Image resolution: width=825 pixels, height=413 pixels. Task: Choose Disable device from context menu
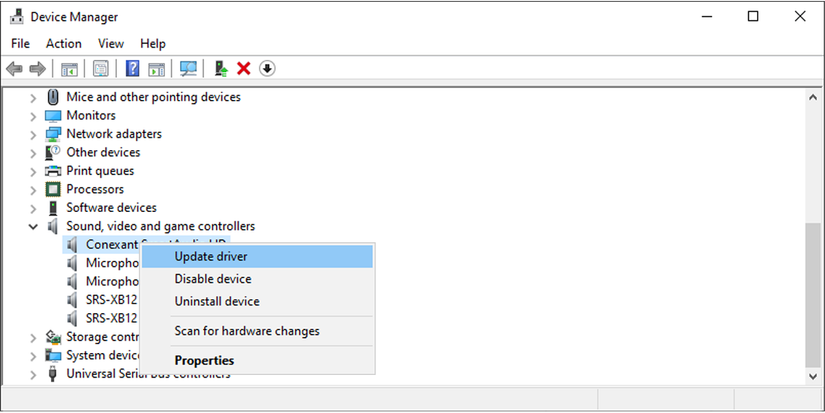coord(257,279)
